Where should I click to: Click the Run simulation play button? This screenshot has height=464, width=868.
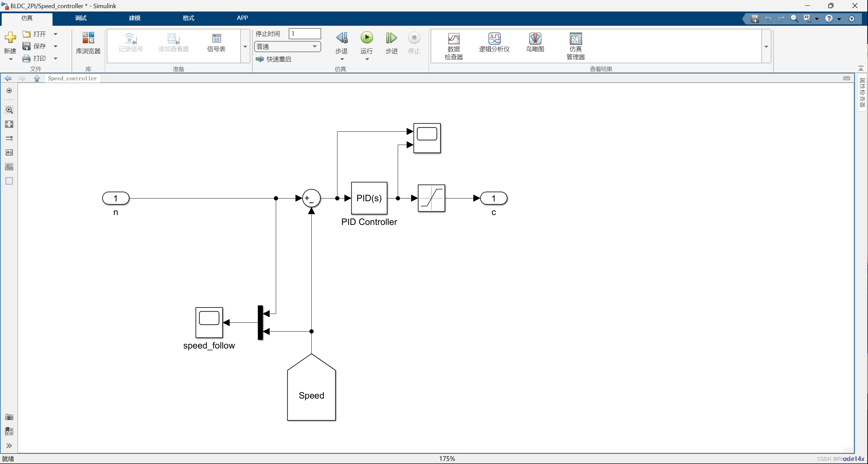(x=367, y=38)
